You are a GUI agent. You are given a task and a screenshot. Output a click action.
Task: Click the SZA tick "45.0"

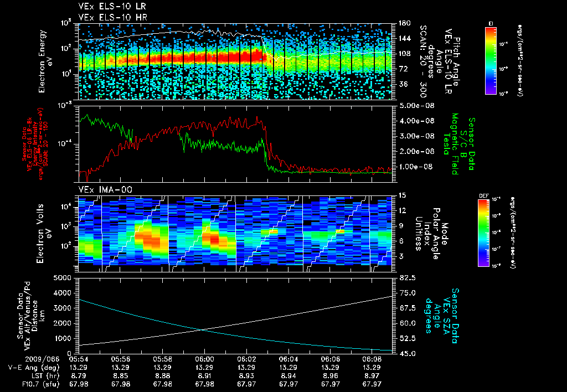coord(407,354)
